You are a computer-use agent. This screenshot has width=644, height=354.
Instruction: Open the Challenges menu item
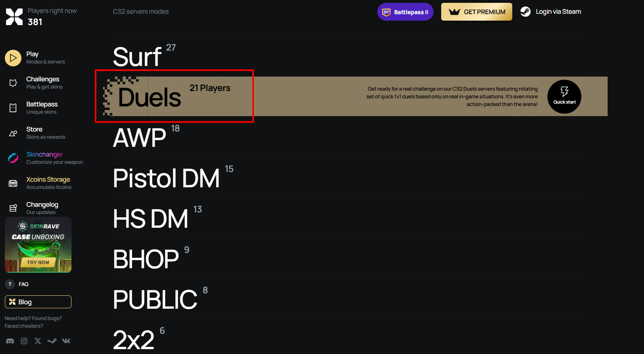tap(43, 83)
